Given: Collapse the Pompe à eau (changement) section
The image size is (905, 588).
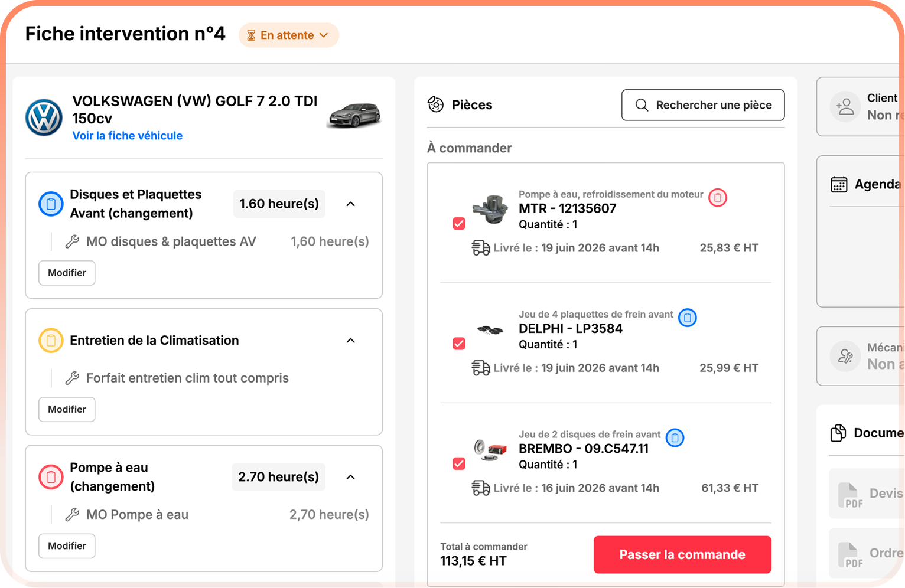Looking at the screenshot, I should click(351, 477).
